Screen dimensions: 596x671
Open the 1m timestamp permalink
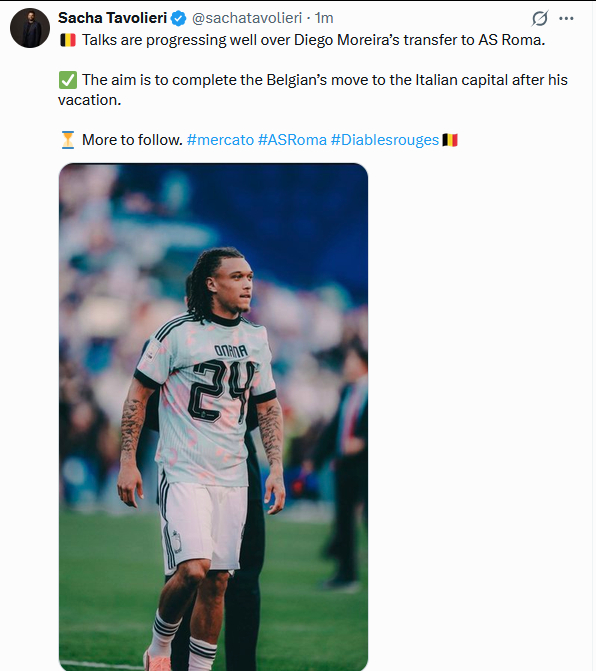tap(324, 18)
